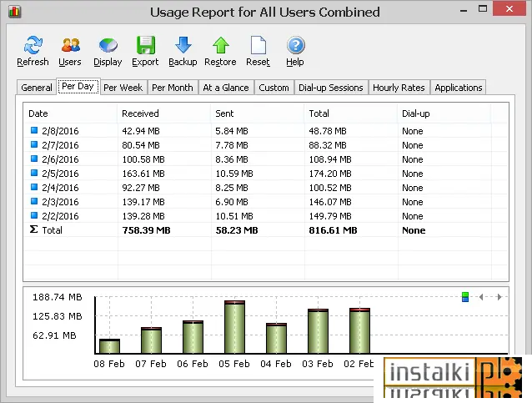Click the blue marker beside 2/8/2016
This screenshot has height=403, width=532.
[34, 130]
